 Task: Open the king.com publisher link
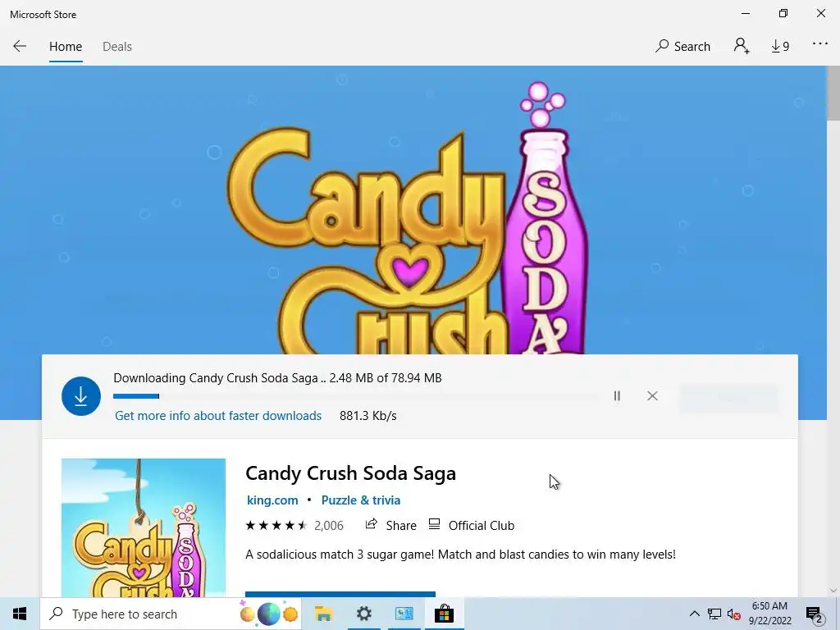tap(272, 500)
